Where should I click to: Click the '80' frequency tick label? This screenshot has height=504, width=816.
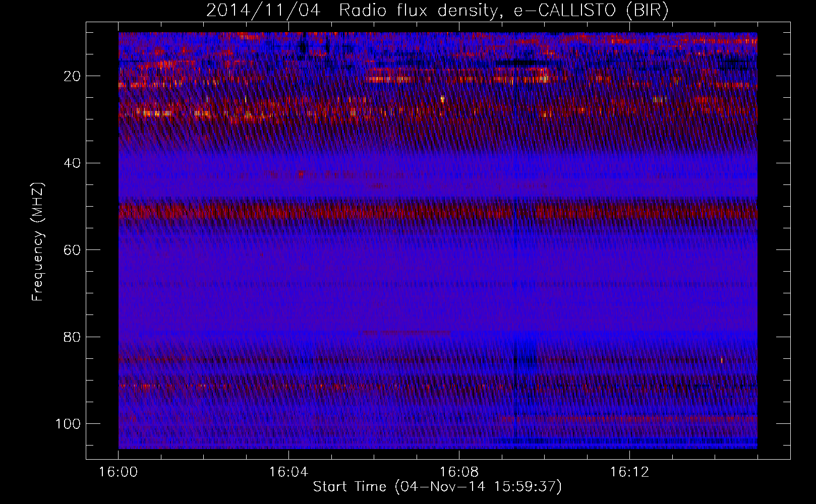pyautogui.click(x=73, y=337)
